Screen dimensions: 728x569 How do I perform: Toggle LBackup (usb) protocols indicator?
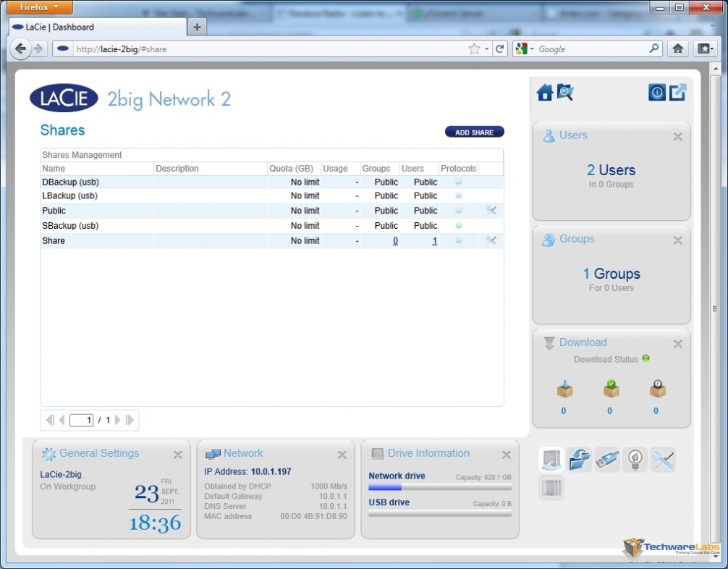[459, 195]
